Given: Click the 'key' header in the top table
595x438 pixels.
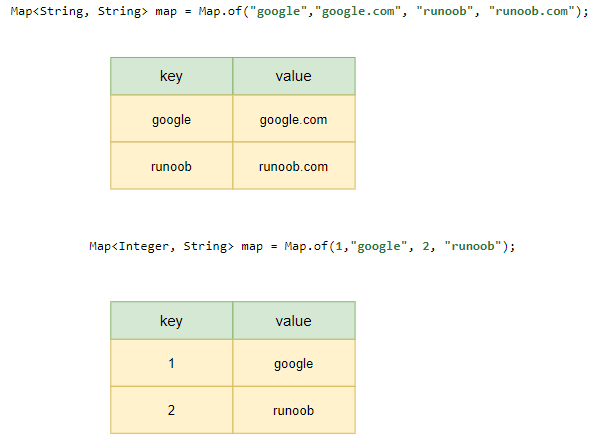Looking at the screenshot, I should pyautogui.click(x=172, y=76).
